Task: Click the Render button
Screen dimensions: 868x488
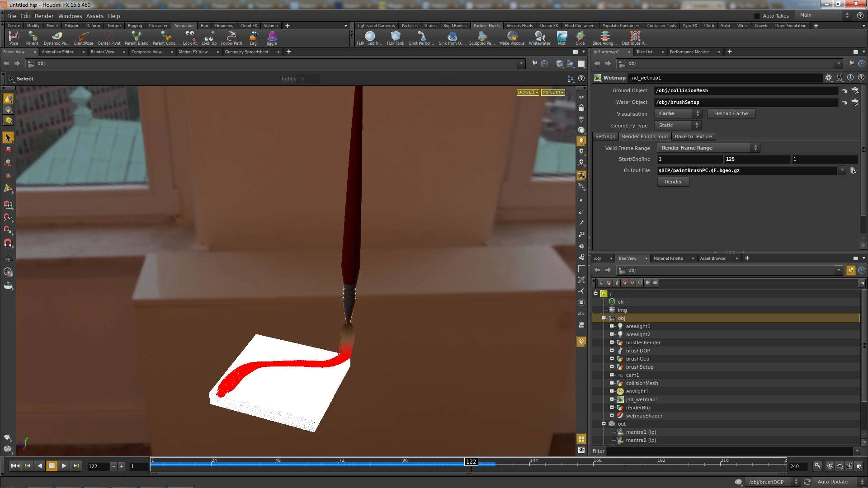Action: click(673, 182)
